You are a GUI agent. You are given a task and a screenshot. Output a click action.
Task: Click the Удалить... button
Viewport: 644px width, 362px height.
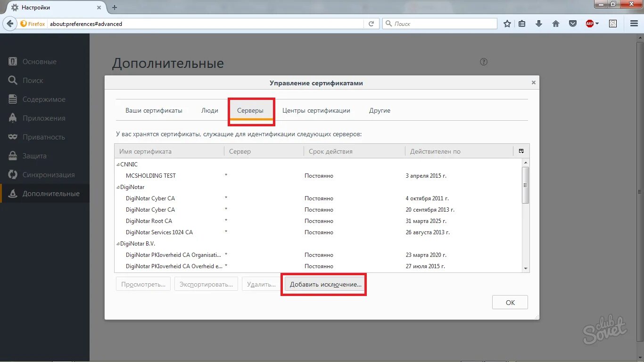[261, 284]
